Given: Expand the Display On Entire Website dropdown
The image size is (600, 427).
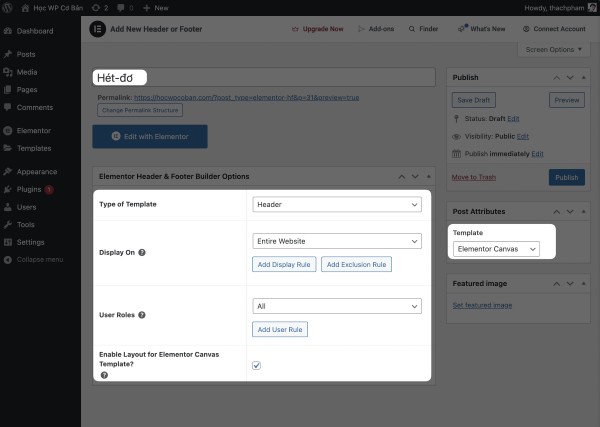Looking at the screenshot, I should pyautogui.click(x=336, y=241).
